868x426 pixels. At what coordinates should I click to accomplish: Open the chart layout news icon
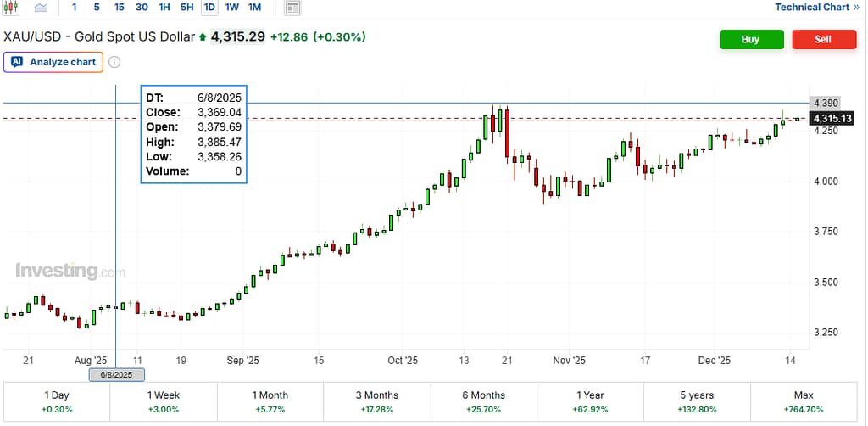click(x=292, y=8)
